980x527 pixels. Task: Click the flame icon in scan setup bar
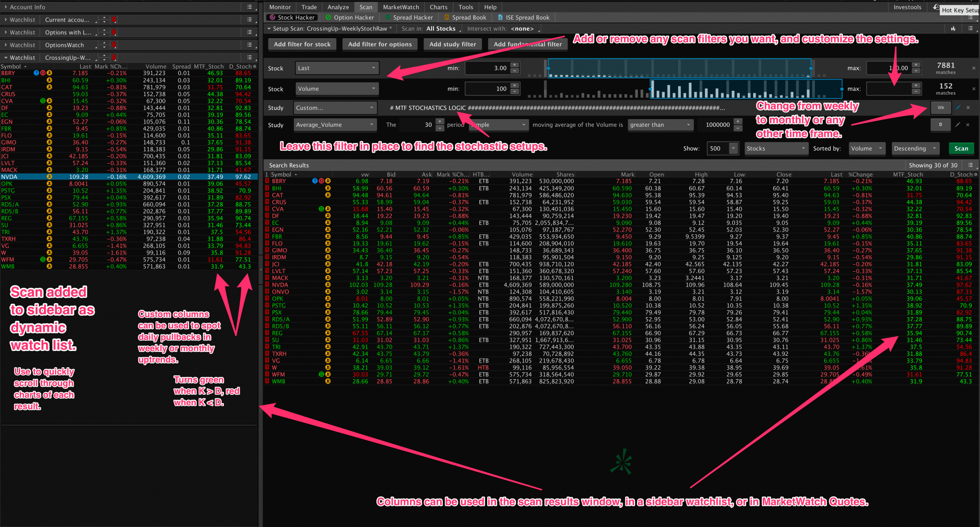pyautogui.click(x=953, y=29)
